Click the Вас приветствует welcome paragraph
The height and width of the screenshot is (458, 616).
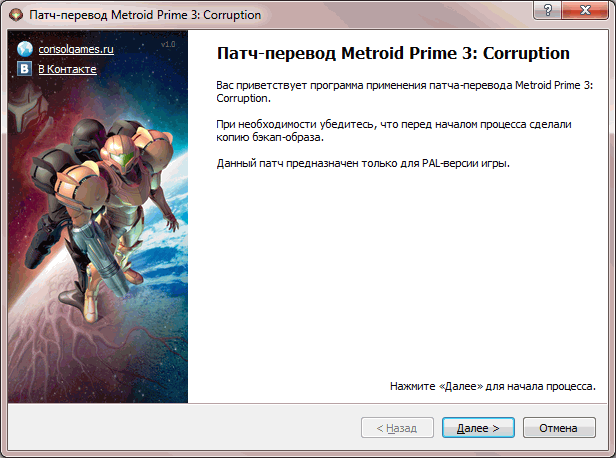tap(405, 92)
